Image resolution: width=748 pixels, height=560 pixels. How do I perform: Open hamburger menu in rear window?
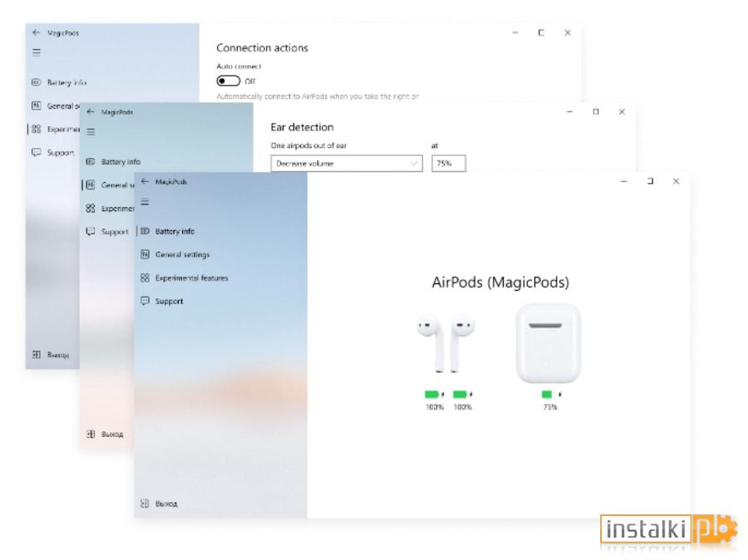tap(37, 52)
